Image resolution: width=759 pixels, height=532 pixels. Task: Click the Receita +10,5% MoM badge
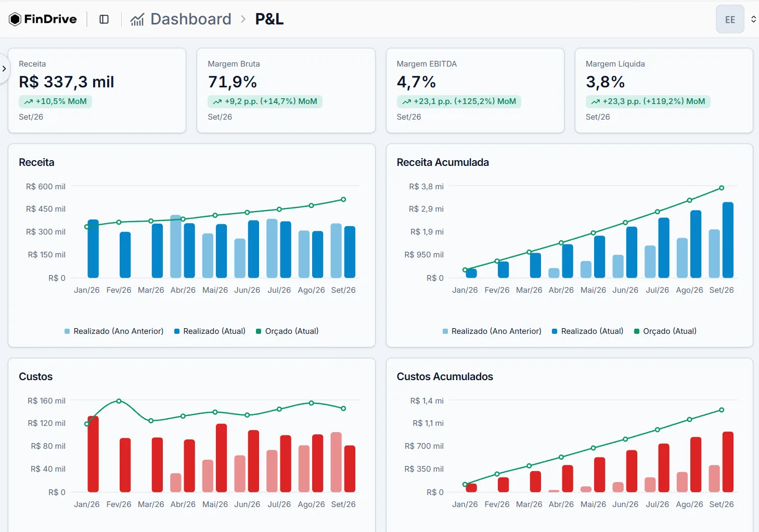pos(55,101)
